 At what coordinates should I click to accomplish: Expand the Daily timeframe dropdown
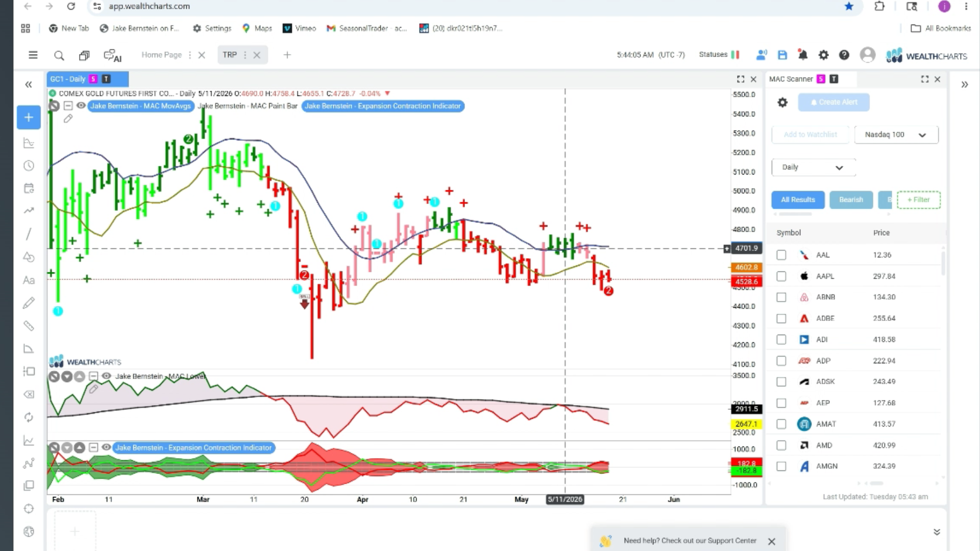(813, 167)
